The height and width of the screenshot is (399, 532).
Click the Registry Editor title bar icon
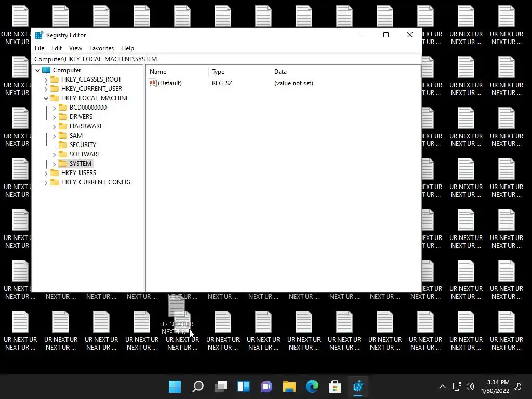click(x=39, y=35)
